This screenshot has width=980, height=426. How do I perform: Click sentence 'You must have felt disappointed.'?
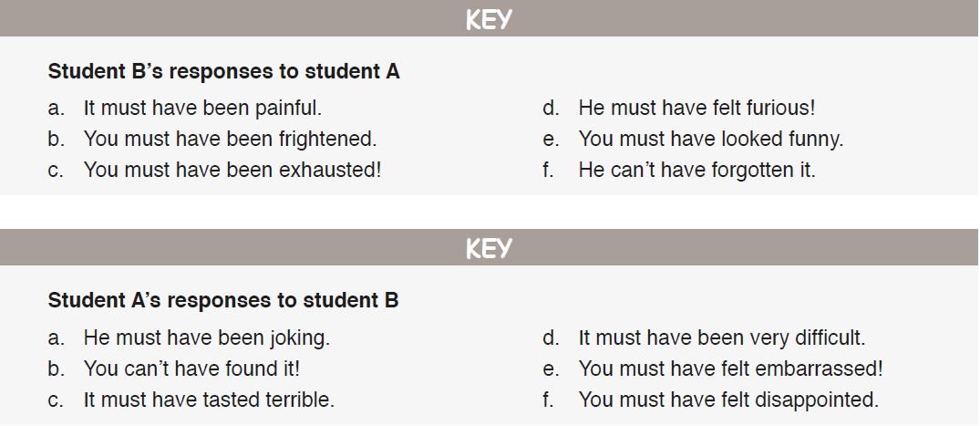(x=728, y=400)
